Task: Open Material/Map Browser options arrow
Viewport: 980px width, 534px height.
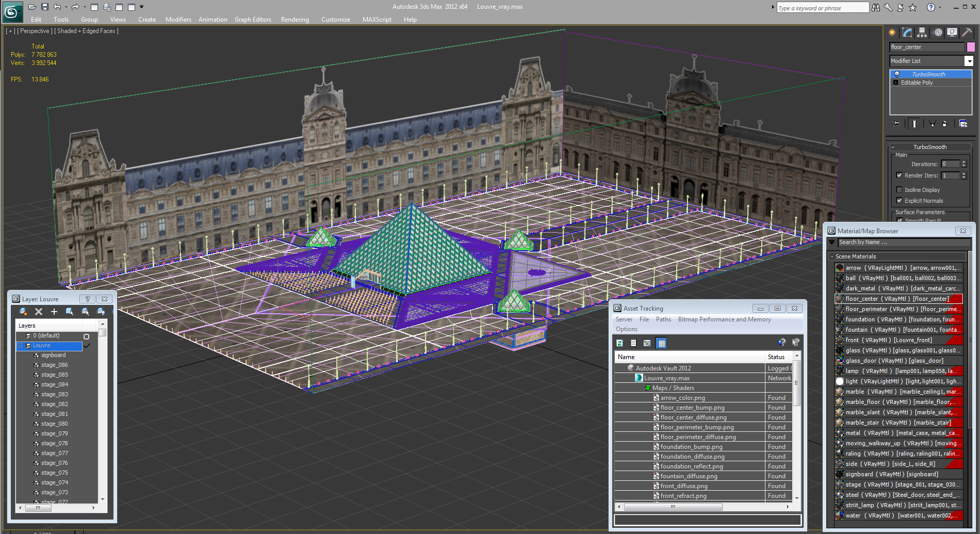Action: click(x=832, y=242)
